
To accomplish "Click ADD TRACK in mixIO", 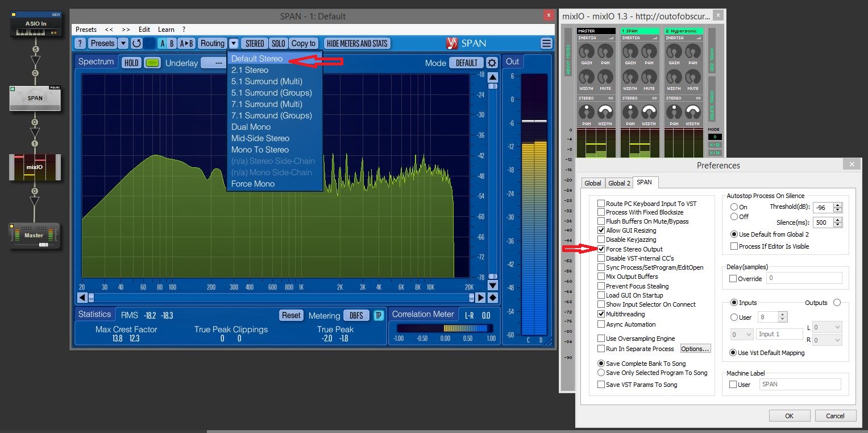I will point(711,50).
